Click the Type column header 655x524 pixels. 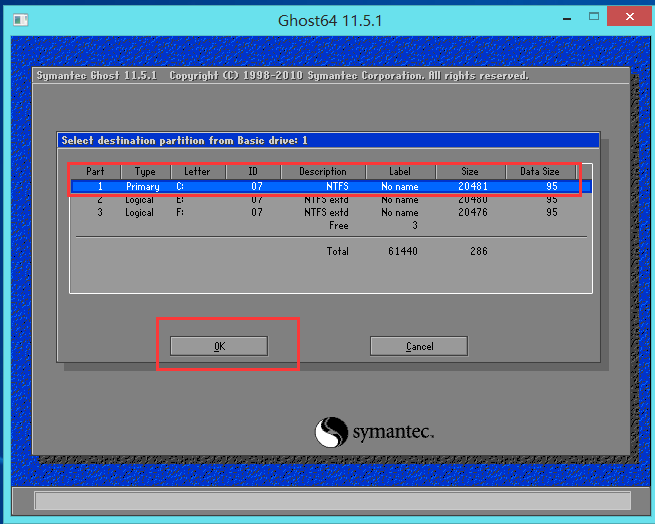point(145,171)
